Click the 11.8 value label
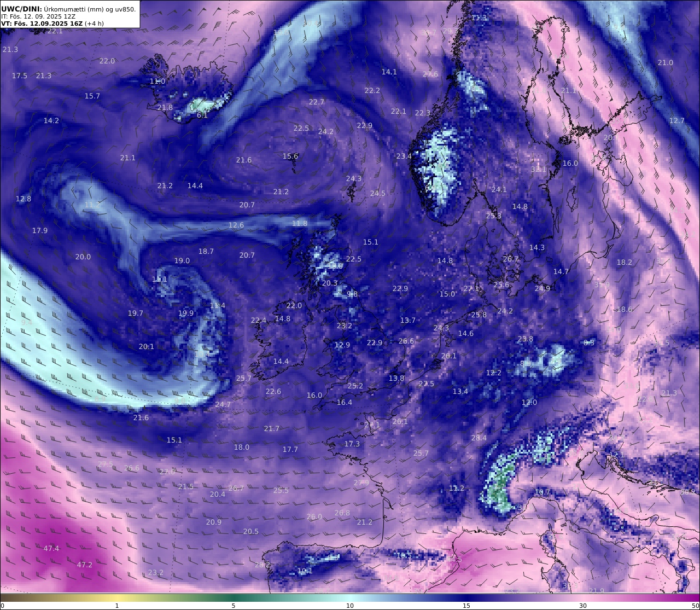The height and width of the screenshot is (610, 700). coord(300,223)
